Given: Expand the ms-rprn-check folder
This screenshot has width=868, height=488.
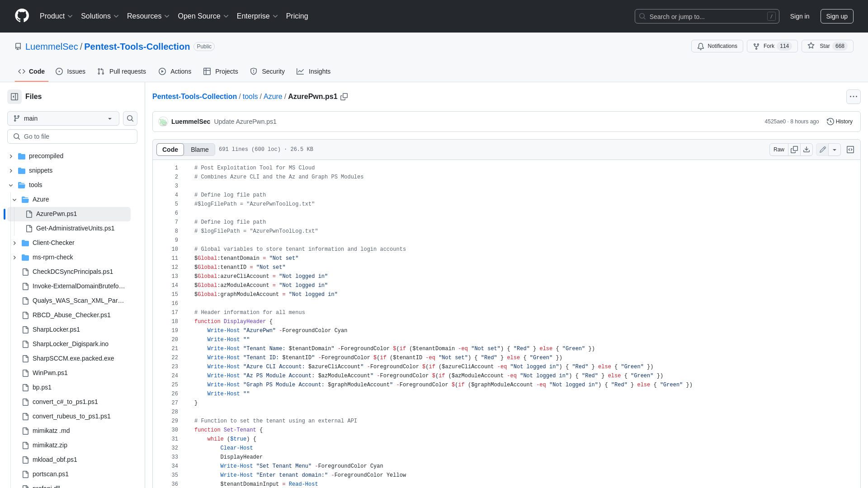Looking at the screenshot, I should [x=14, y=257].
